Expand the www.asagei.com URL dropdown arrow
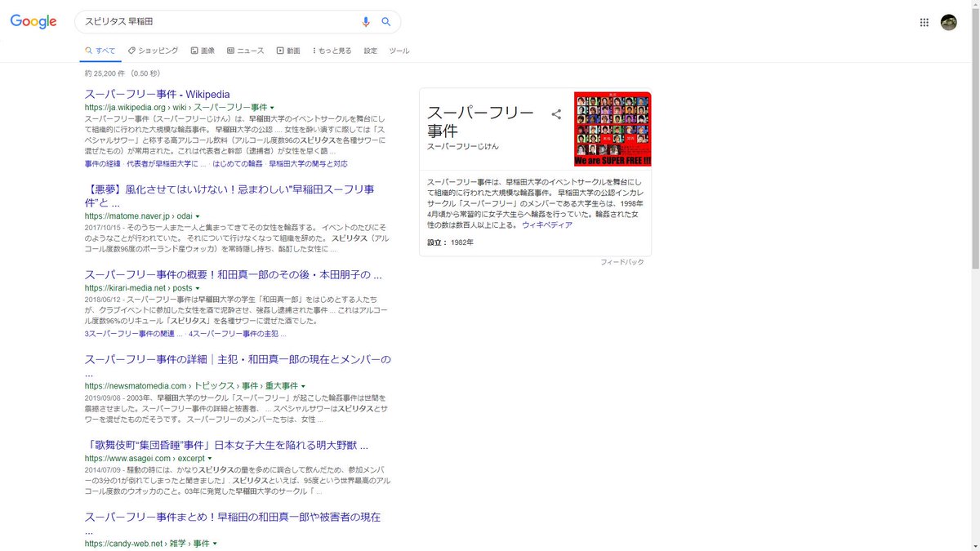Viewport: 980px width, 551px height. (210, 459)
